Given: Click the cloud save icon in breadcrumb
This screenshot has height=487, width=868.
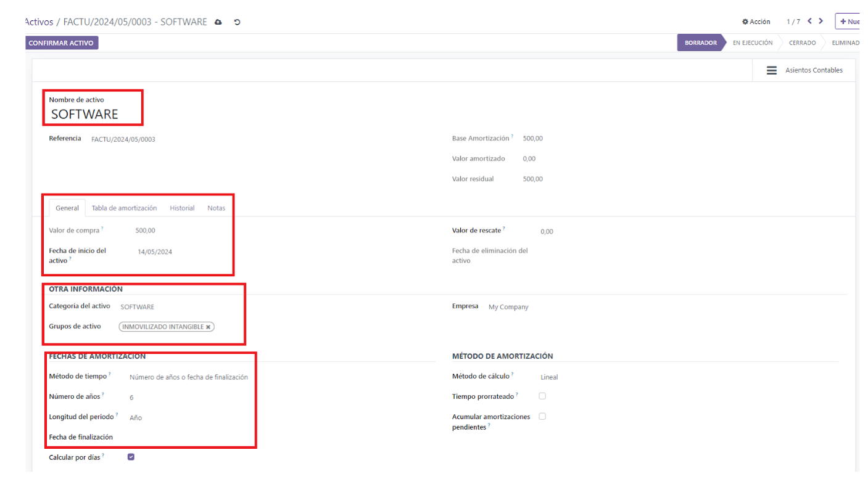Looking at the screenshot, I should tap(218, 22).
